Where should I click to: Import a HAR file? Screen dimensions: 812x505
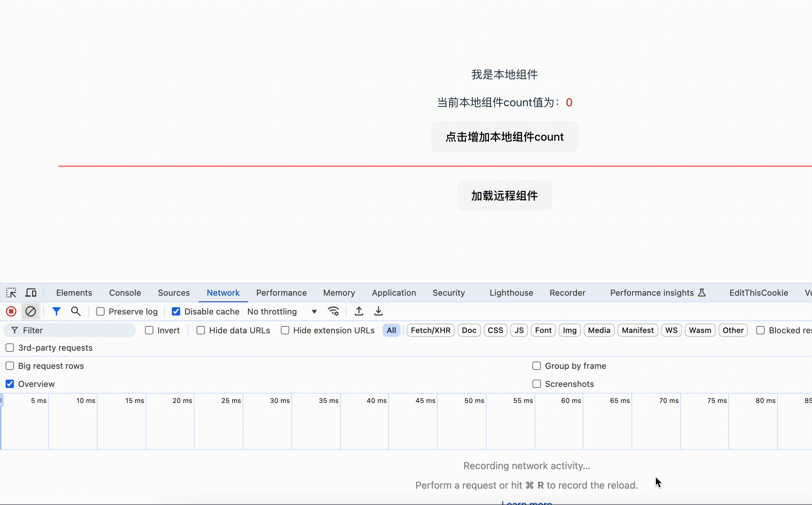[359, 311]
